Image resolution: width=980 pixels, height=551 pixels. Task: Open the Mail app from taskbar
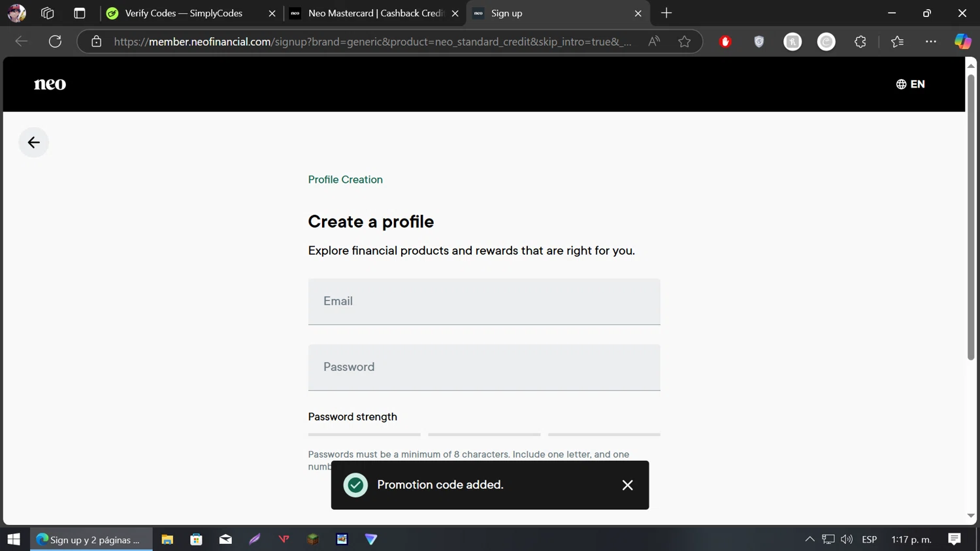[225, 539]
